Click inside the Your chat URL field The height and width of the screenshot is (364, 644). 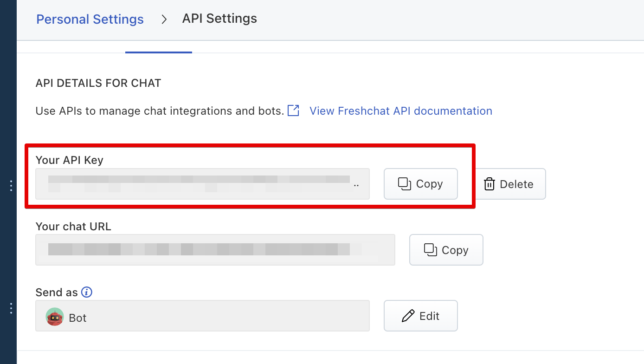[x=215, y=250]
